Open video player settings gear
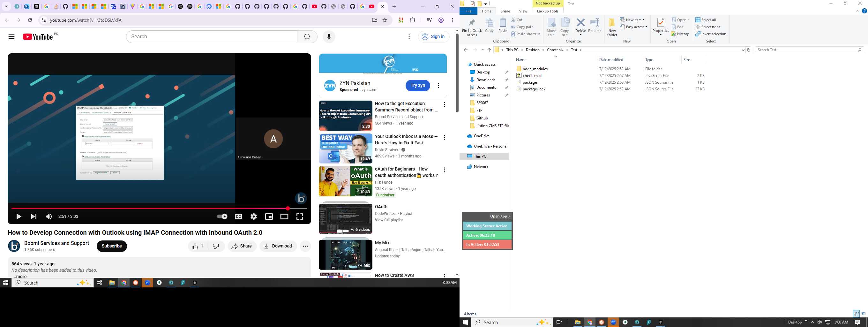Image resolution: width=868 pixels, height=327 pixels. coord(254,217)
